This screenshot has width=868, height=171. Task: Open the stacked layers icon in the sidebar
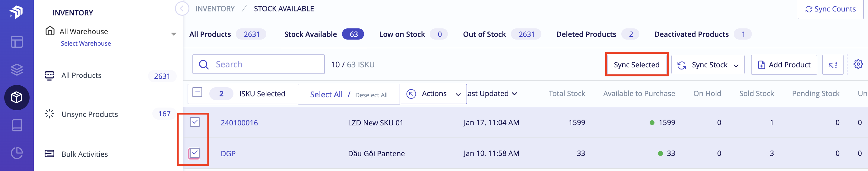coord(17,69)
